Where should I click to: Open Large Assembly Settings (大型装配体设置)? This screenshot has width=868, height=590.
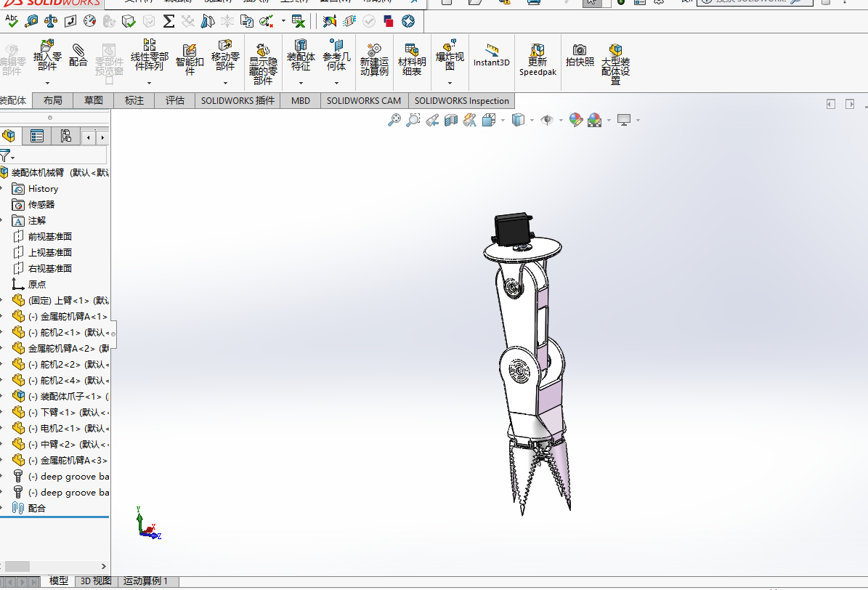click(615, 64)
